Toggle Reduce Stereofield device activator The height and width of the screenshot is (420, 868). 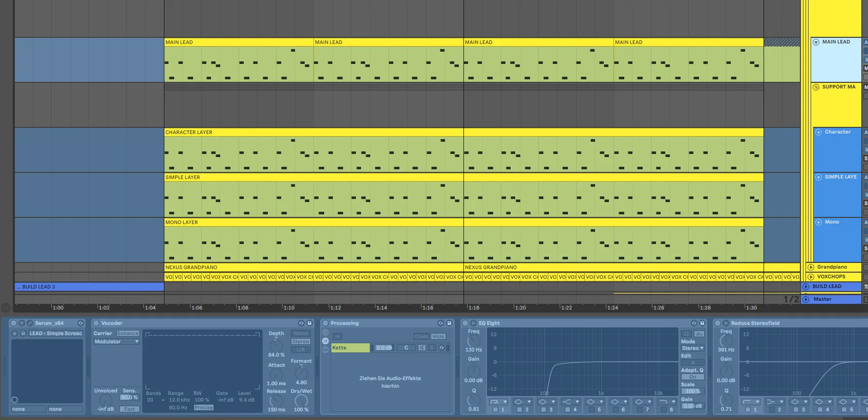(717, 323)
